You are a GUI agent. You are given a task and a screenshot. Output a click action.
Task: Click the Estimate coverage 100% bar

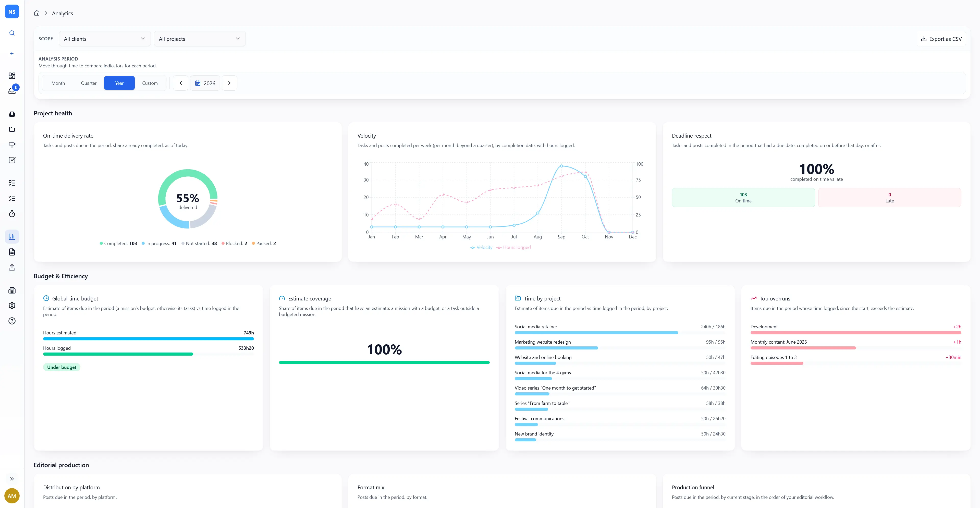coord(384,363)
